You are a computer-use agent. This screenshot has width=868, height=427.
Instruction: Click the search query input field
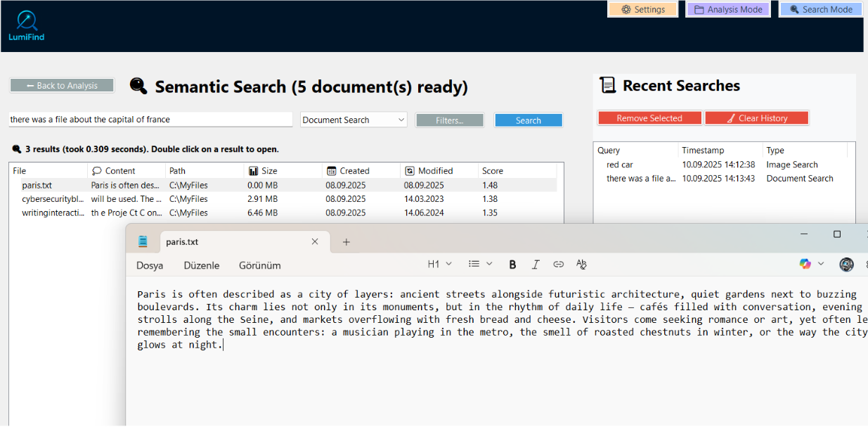(150, 119)
